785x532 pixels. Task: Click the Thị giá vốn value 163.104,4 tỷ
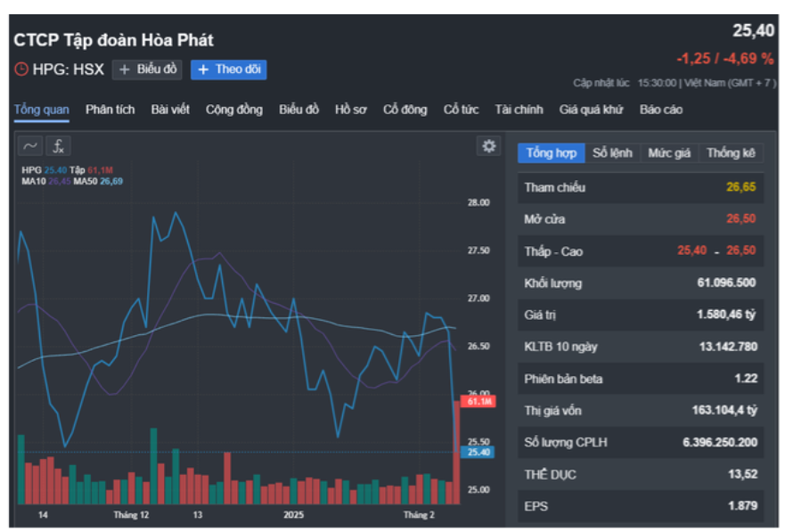pos(725,411)
